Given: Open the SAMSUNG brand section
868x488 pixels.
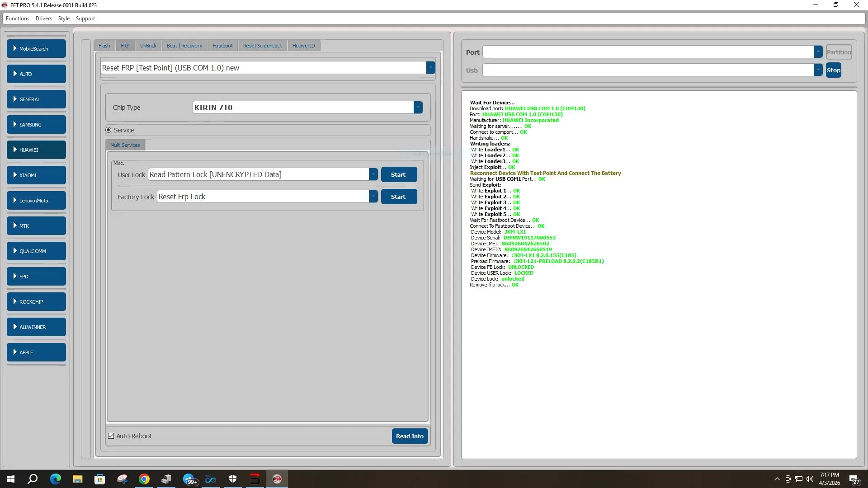Looking at the screenshot, I should click(x=36, y=125).
